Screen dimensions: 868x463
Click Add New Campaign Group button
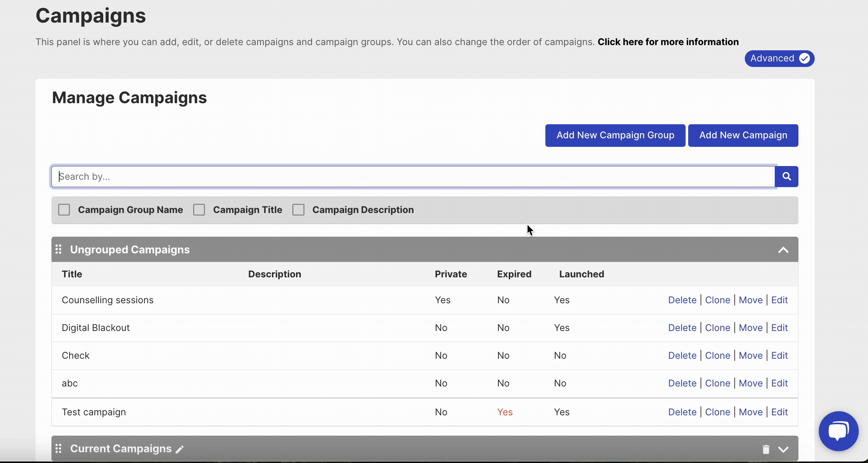click(615, 135)
